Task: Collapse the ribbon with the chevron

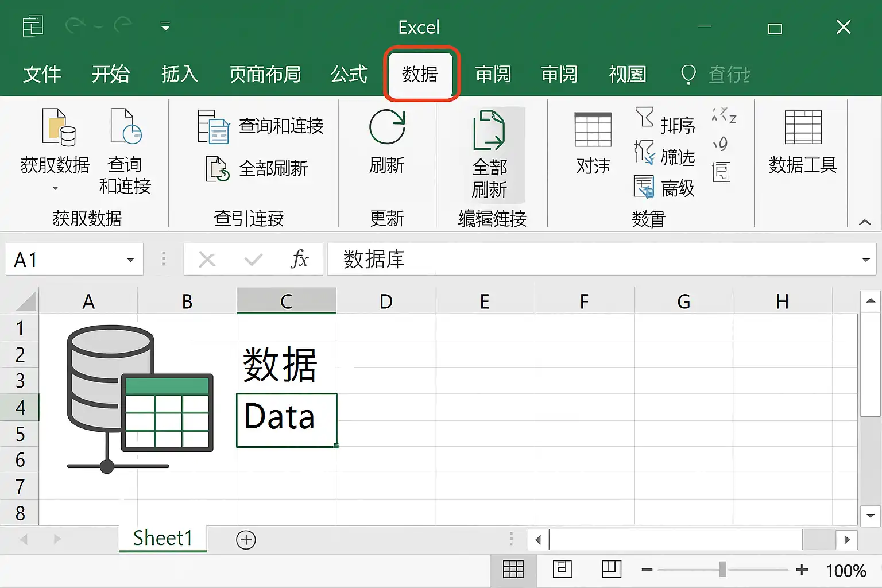Action: click(x=865, y=222)
